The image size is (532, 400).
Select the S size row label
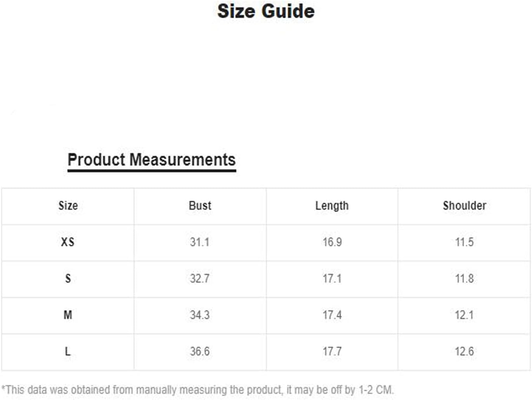click(68, 279)
